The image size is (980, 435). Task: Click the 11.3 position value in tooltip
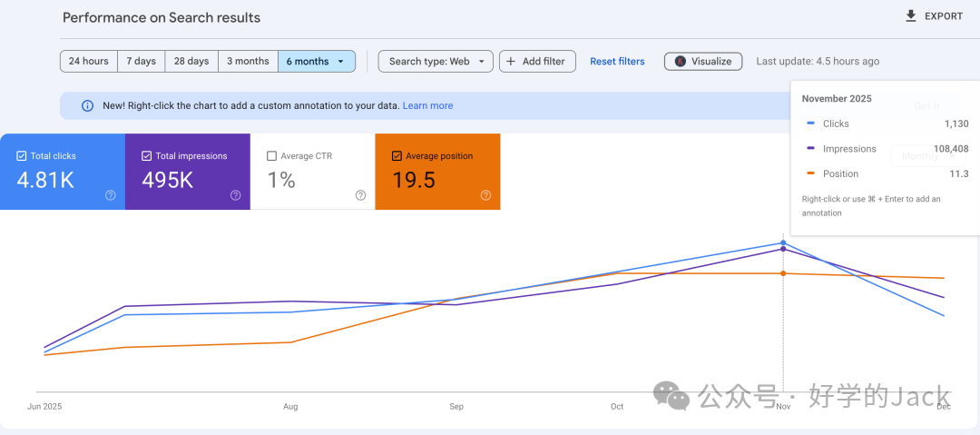[x=959, y=174]
